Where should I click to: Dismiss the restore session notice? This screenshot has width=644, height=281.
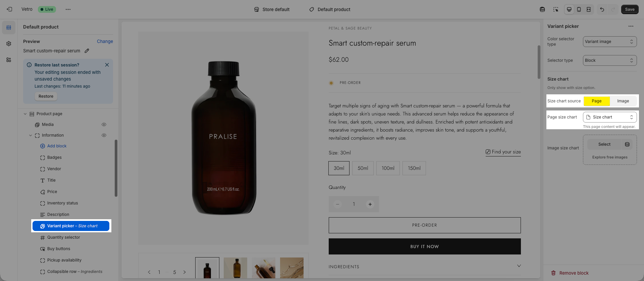pos(107,65)
